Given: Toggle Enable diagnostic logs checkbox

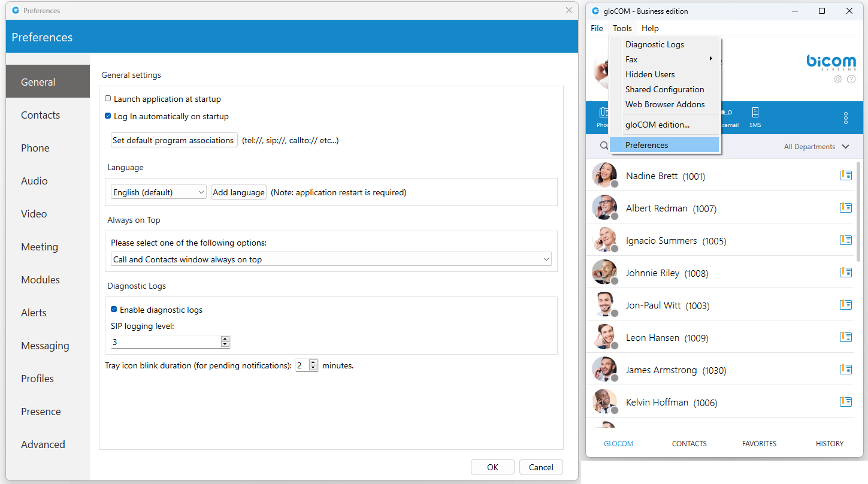Looking at the screenshot, I should coord(114,310).
